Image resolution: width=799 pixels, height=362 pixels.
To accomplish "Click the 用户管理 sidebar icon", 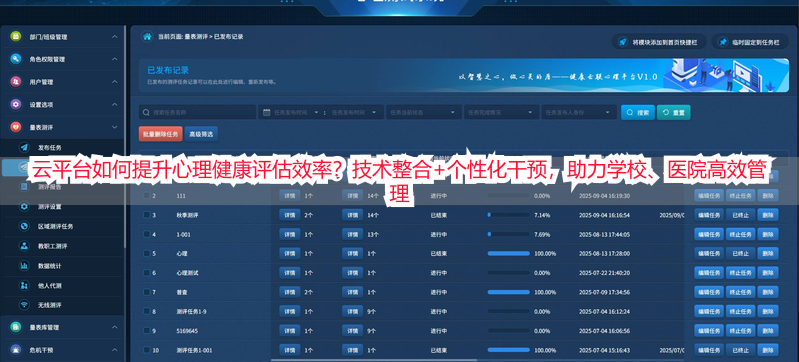I will click(x=16, y=82).
